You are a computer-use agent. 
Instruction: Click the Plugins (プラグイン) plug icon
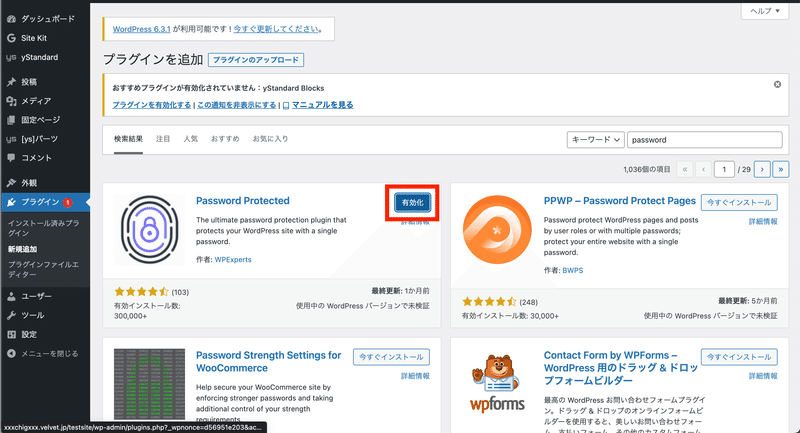tap(11, 202)
